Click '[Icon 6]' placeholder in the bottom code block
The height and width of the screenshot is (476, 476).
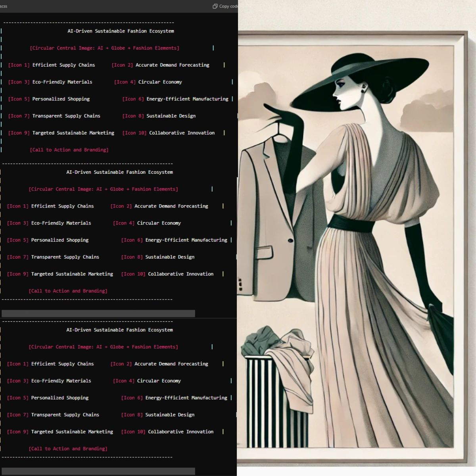132,398
